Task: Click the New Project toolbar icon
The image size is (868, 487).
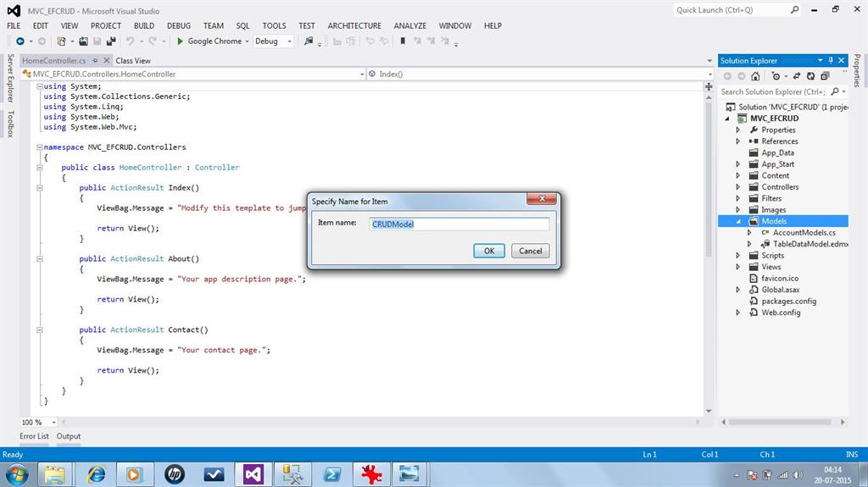Action: pos(61,41)
